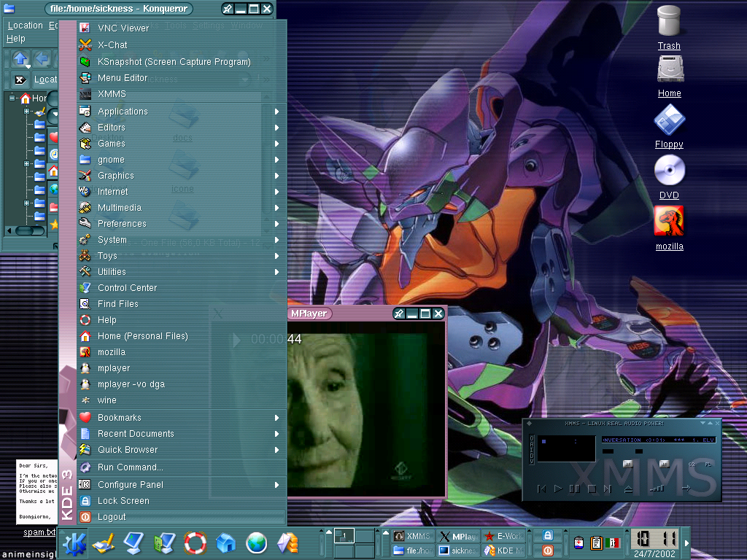Open the Configure Panel submenu
747x560 pixels.
pyautogui.click(x=181, y=485)
